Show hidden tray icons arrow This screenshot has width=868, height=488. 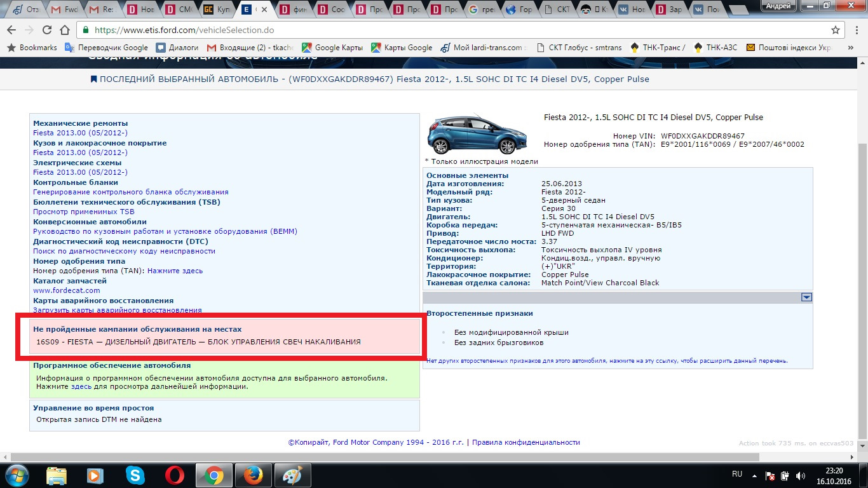pos(756,475)
